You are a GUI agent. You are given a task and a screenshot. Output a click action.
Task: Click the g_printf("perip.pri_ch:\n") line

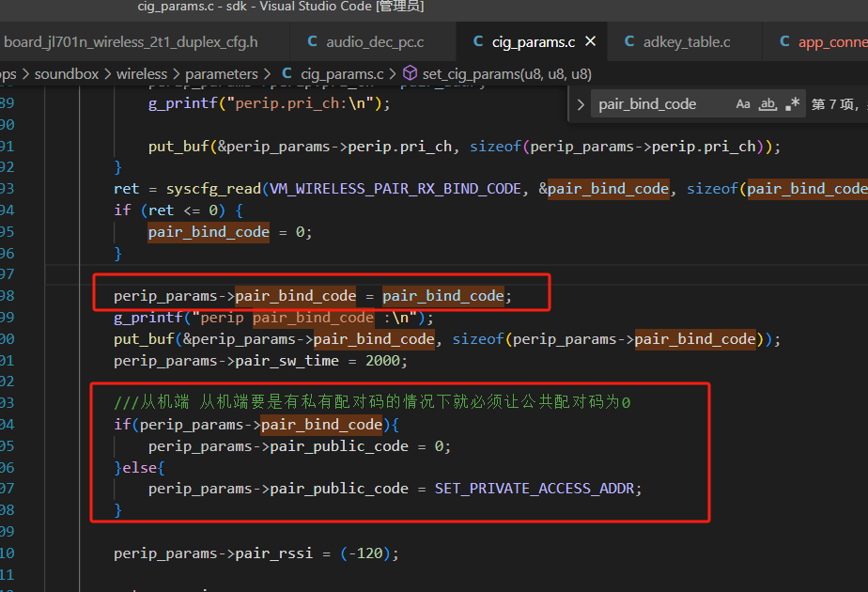pyautogui.click(x=269, y=103)
